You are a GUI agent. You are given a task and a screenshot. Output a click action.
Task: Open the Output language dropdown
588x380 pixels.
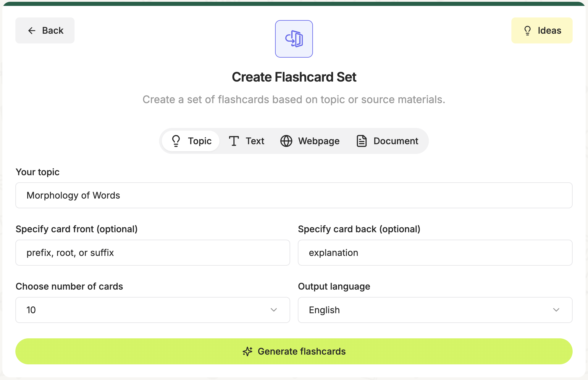(435, 310)
